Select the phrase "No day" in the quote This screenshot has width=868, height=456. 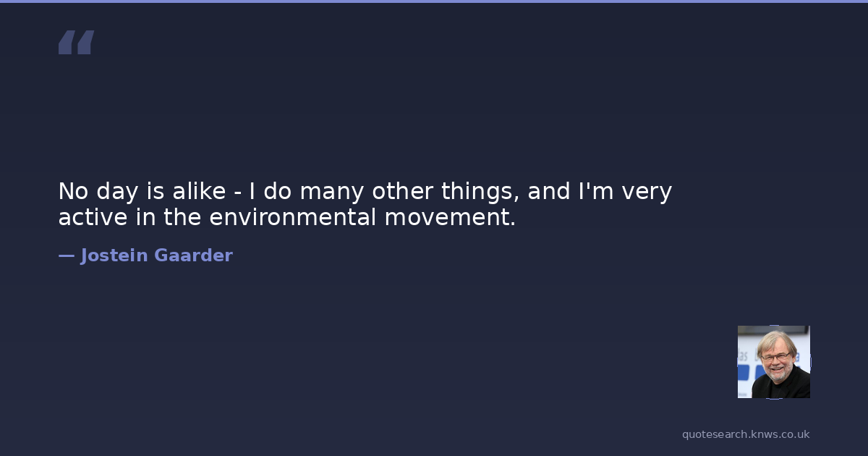[x=90, y=192]
